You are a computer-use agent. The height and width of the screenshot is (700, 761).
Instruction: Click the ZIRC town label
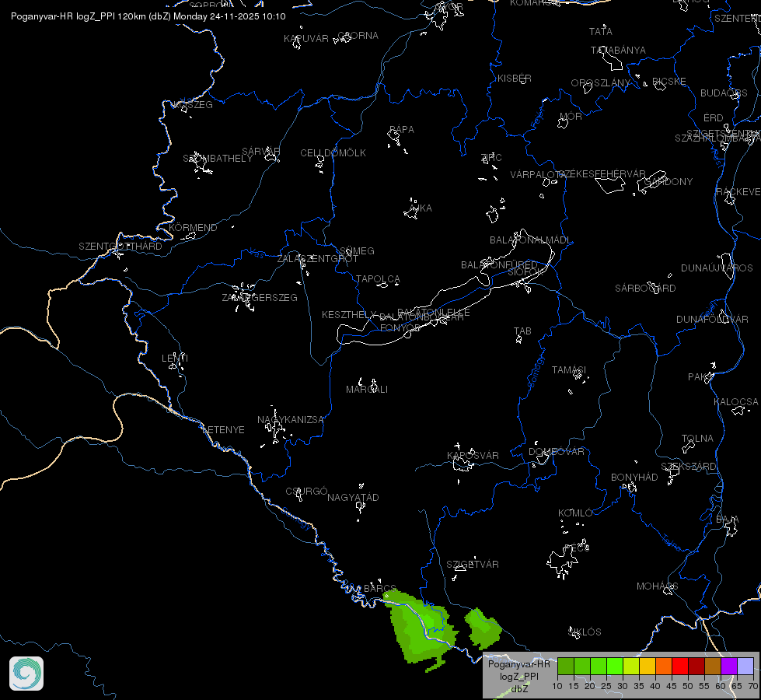pos(491,158)
